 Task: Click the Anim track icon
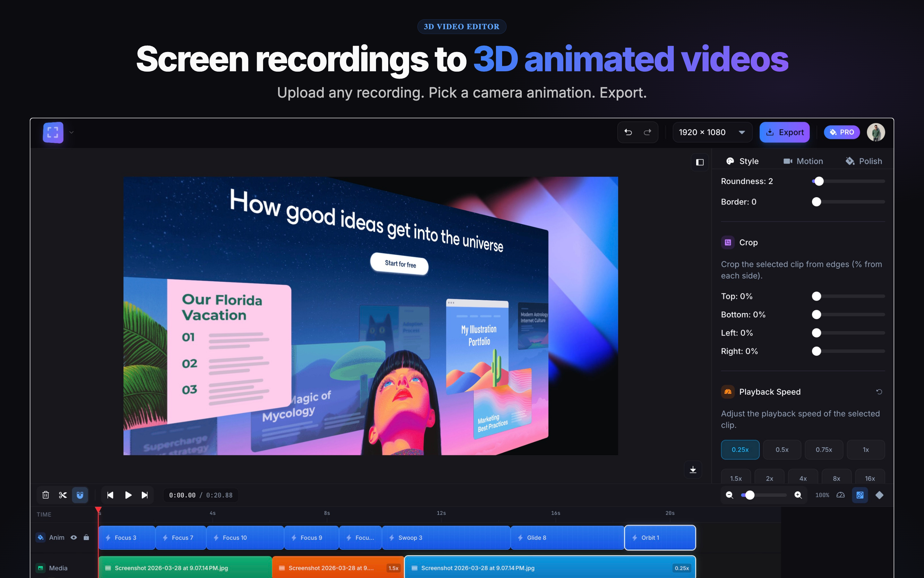click(x=40, y=538)
